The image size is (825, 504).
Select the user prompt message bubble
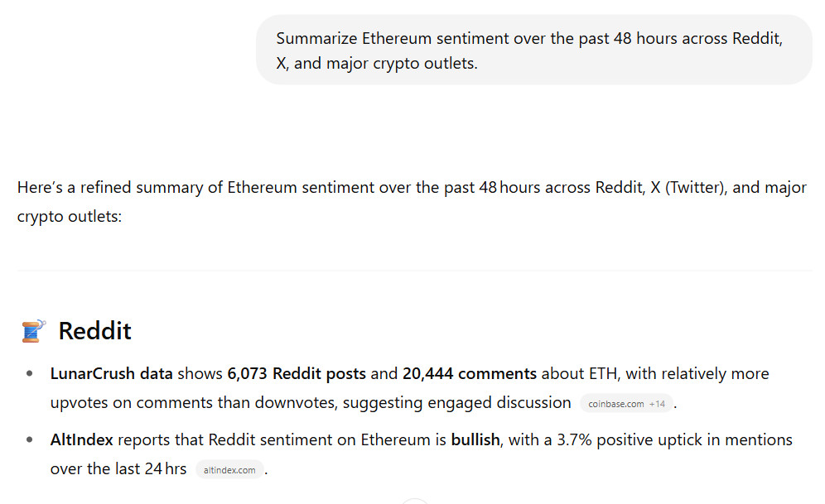point(534,50)
